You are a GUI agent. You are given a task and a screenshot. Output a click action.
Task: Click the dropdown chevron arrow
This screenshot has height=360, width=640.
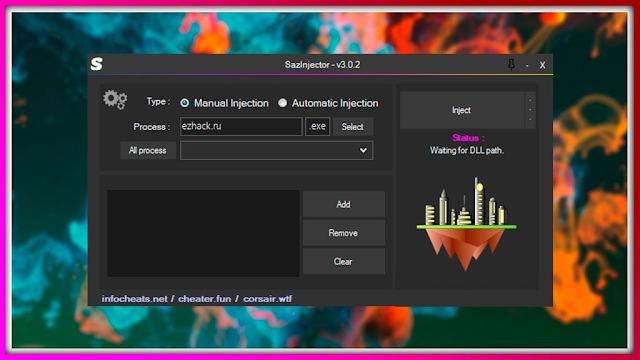tap(363, 150)
